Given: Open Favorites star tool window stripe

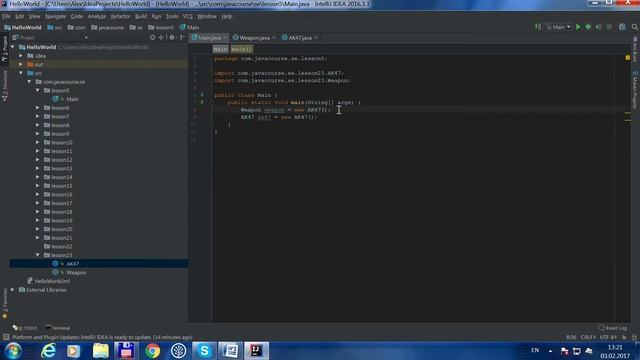Looking at the screenshot, I should coord(5,304).
